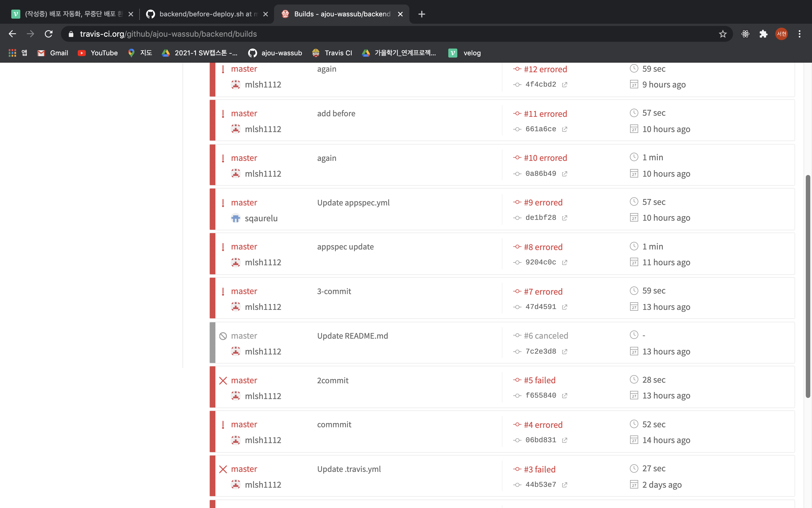Open the Gmail bookmark

click(x=53, y=53)
